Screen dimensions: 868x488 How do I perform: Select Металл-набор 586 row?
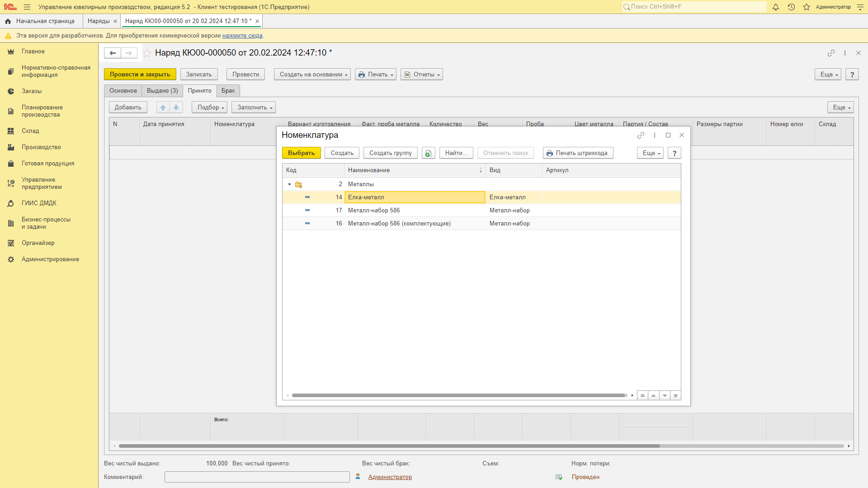[x=481, y=211]
